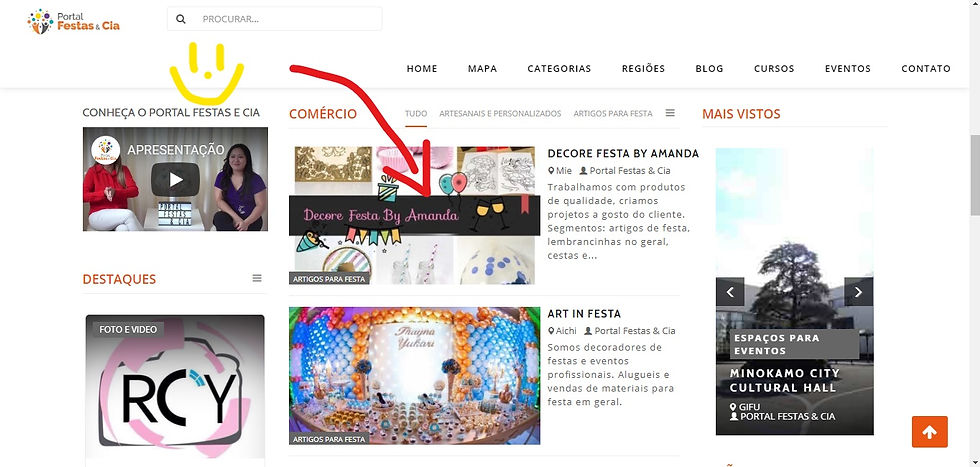Open the Apresentação video title link
Screen dimensions: 980x467
[x=176, y=150]
